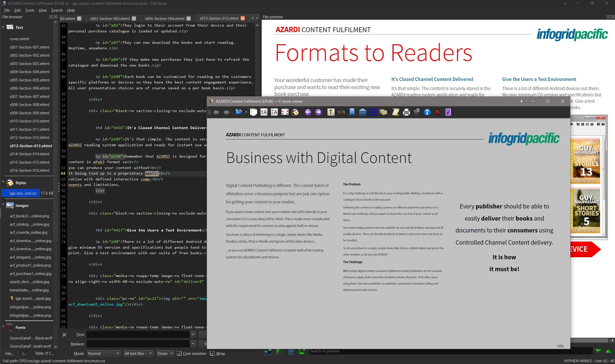615x364 pixels.
Task: Show book metadata info icon
Action: click(x=427, y=112)
